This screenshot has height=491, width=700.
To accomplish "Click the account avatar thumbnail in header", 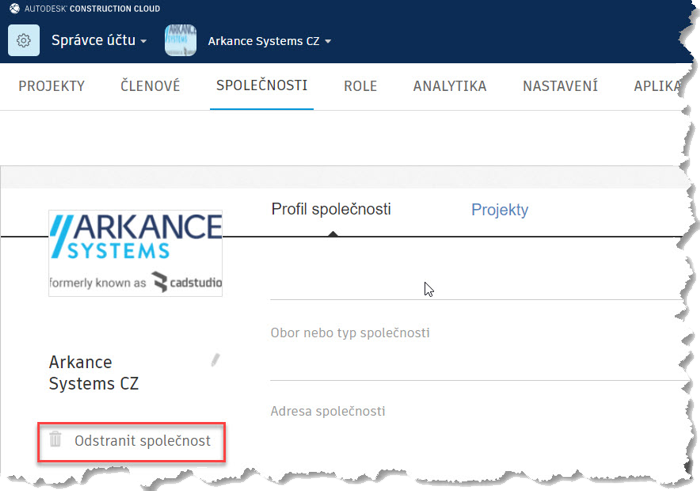I will coord(181,41).
